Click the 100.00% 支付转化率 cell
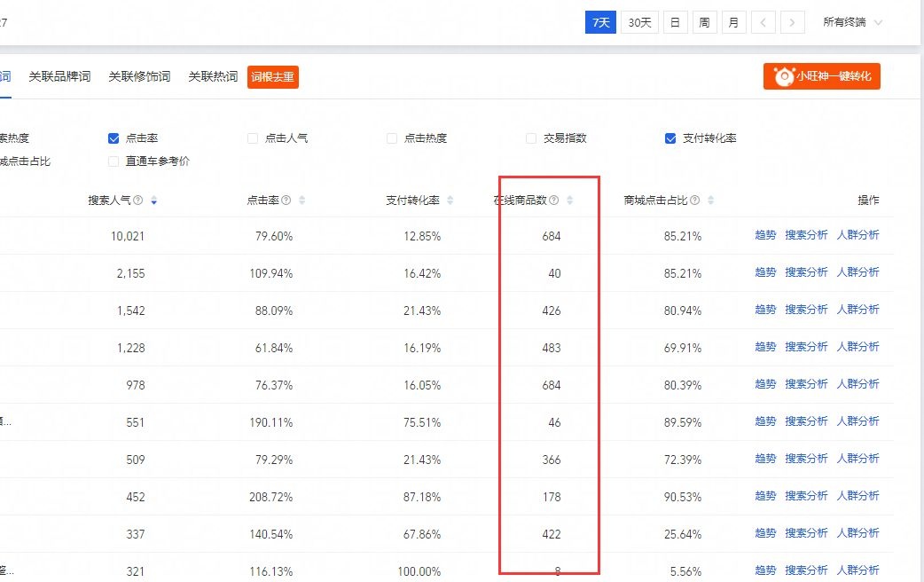The image size is (924, 582). [419, 571]
